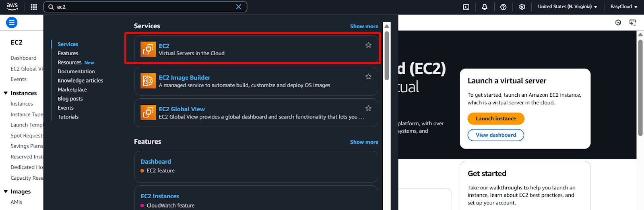Viewport: 644px width, 210px height.
Task: Collapse the Images sidebar section
Action: pyautogui.click(x=6, y=191)
